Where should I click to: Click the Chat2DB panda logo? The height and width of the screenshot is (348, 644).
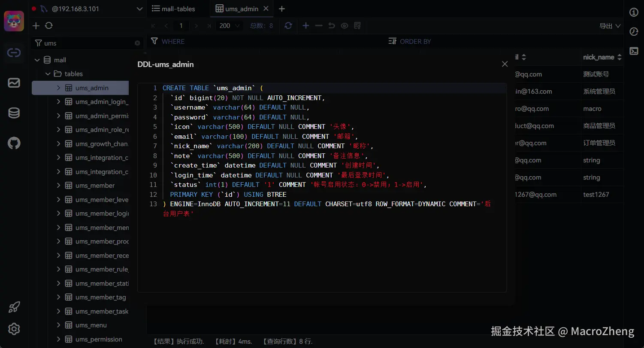tap(14, 21)
